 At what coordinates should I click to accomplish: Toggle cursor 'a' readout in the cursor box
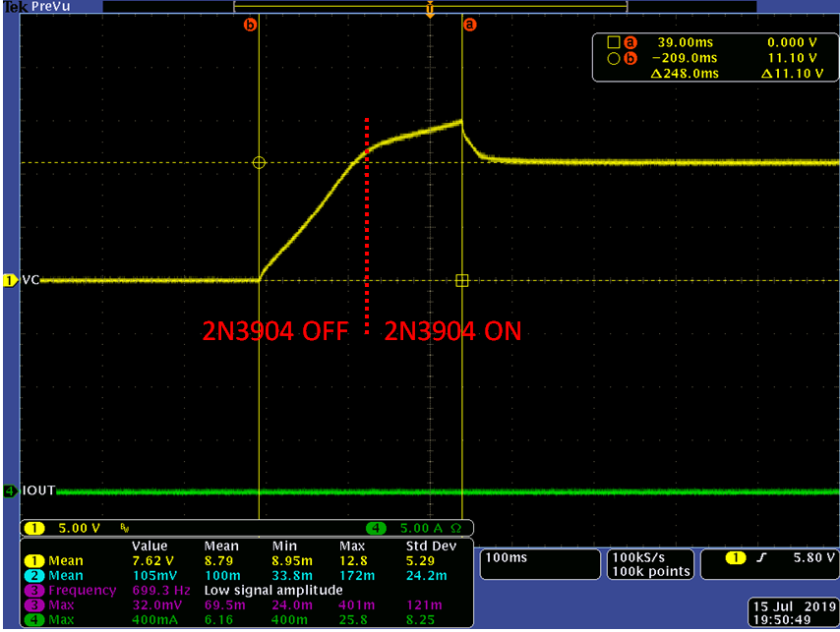[631, 42]
